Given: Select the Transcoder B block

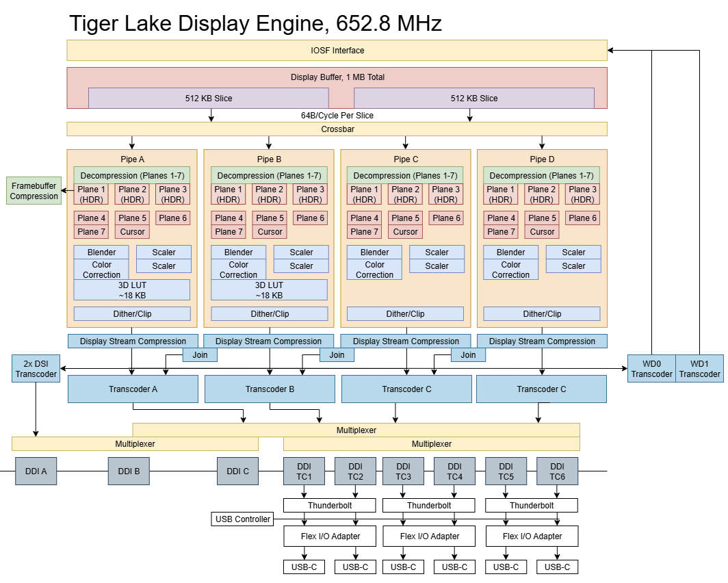Looking at the screenshot, I should tap(270, 389).
